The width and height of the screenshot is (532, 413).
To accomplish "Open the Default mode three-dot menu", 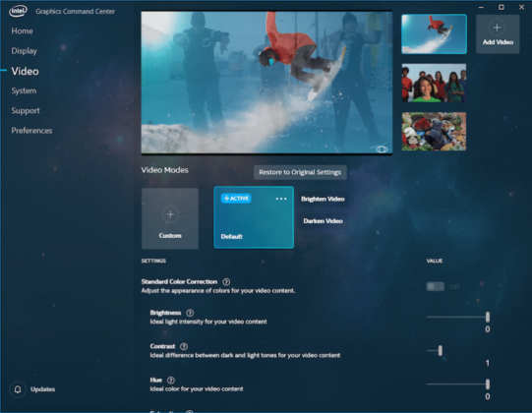I will (x=281, y=199).
